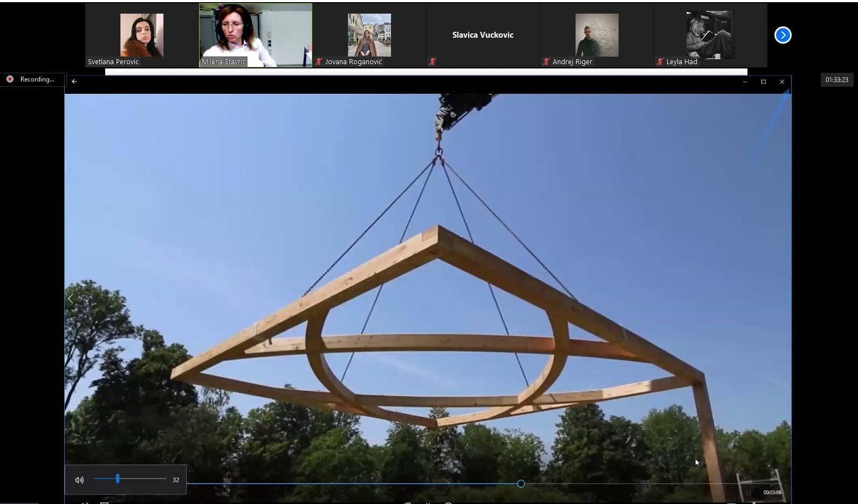
Task: Click the previous item chevron on the video
Action: pos(71,298)
